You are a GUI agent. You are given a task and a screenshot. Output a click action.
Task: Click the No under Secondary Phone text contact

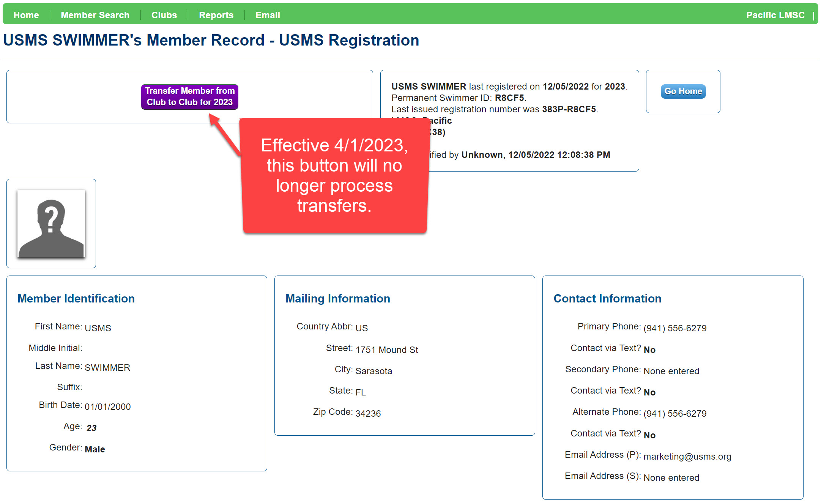(x=649, y=392)
